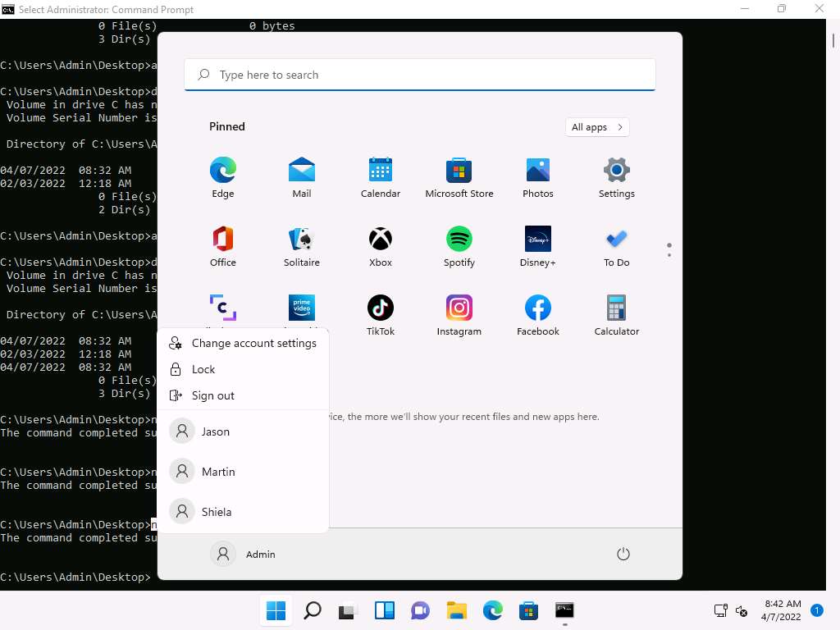This screenshot has height=630, width=840.
Task: Collapse the Admin account menu
Action: click(244, 554)
